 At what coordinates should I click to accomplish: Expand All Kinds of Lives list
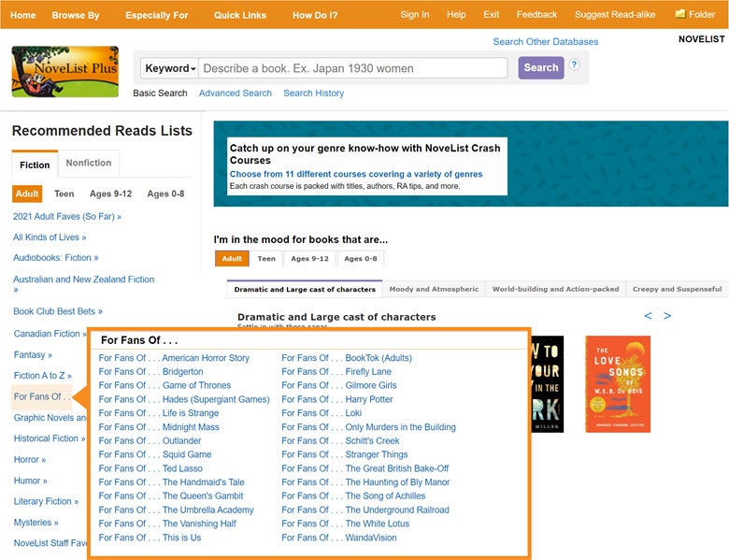coord(50,237)
